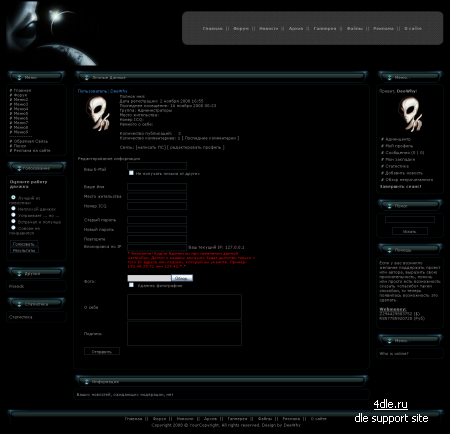Click the Обзор browse button for photo
Image resolution: width=450 pixels, height=434 pixels.
click(182, 278)
